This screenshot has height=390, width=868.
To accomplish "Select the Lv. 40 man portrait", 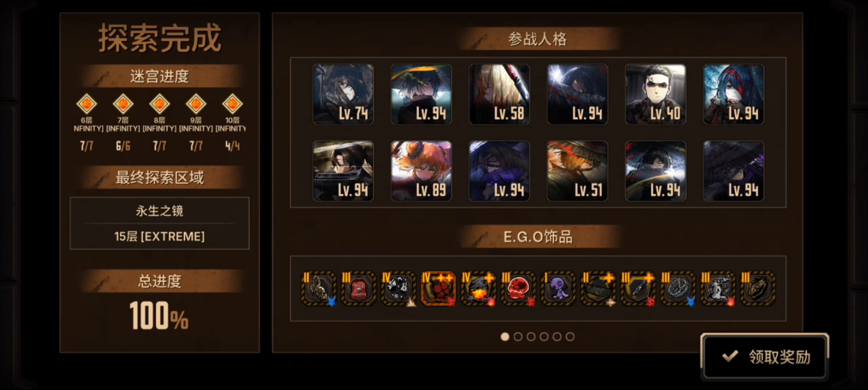I will coord(656,94).
